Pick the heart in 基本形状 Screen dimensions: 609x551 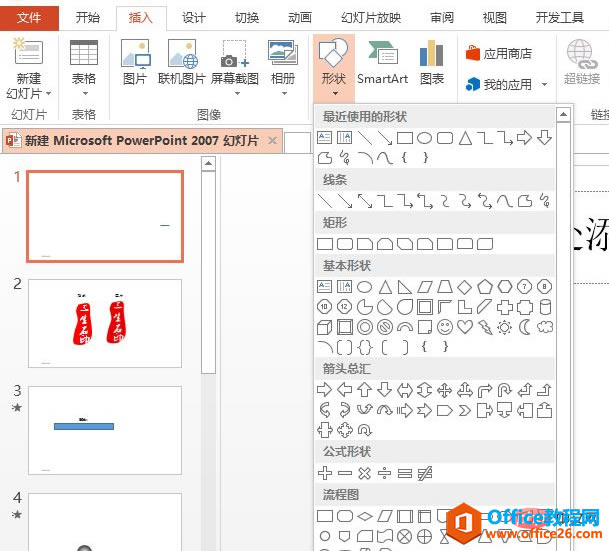465,327
